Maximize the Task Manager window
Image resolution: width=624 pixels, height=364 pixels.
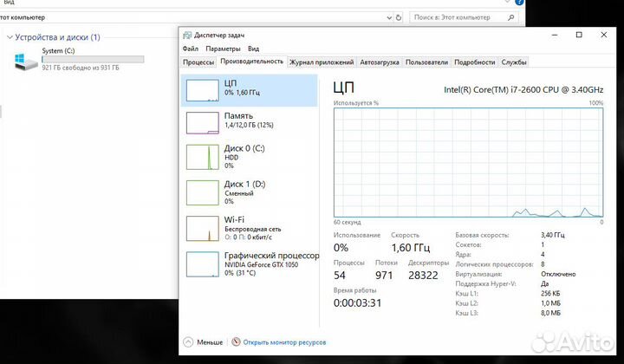click(x=579, y=35)
